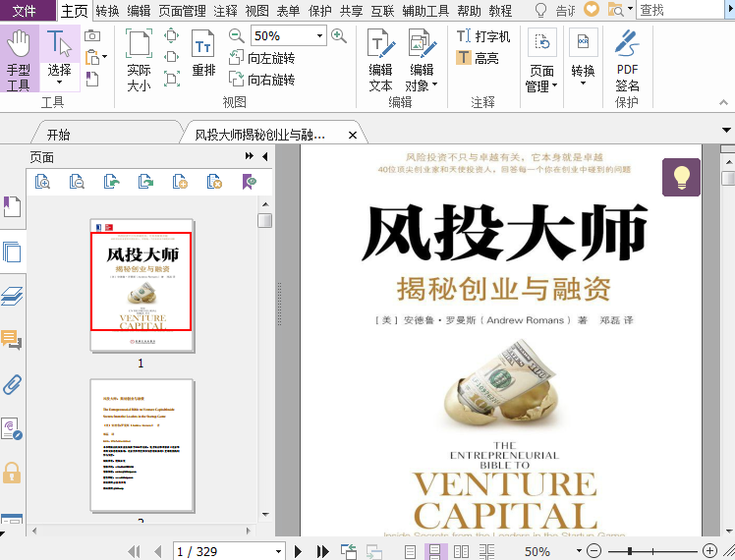This screenshot has height=560, width=735.
Task: Click the Tell me lightbulb icon
Action: (540, 10)
